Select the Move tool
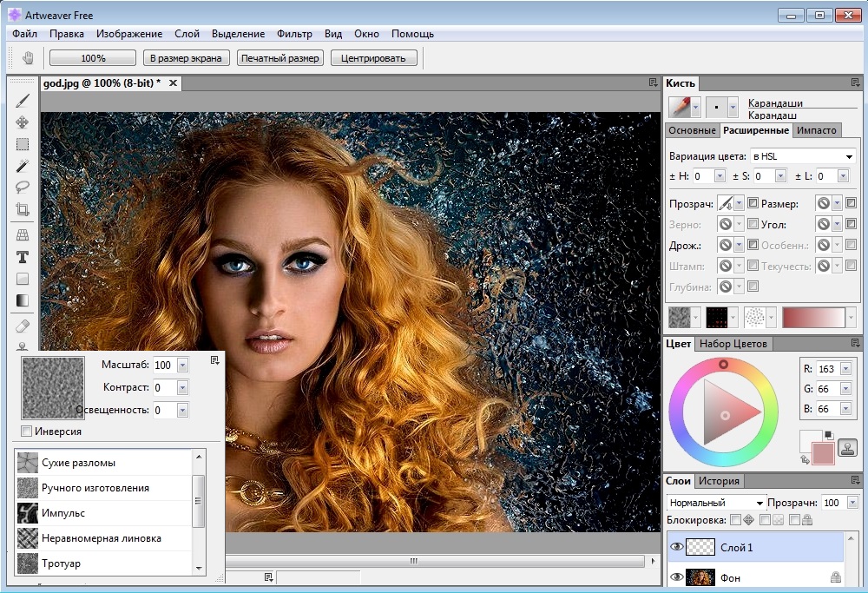The image size is (868, 593). coord(23,122)
